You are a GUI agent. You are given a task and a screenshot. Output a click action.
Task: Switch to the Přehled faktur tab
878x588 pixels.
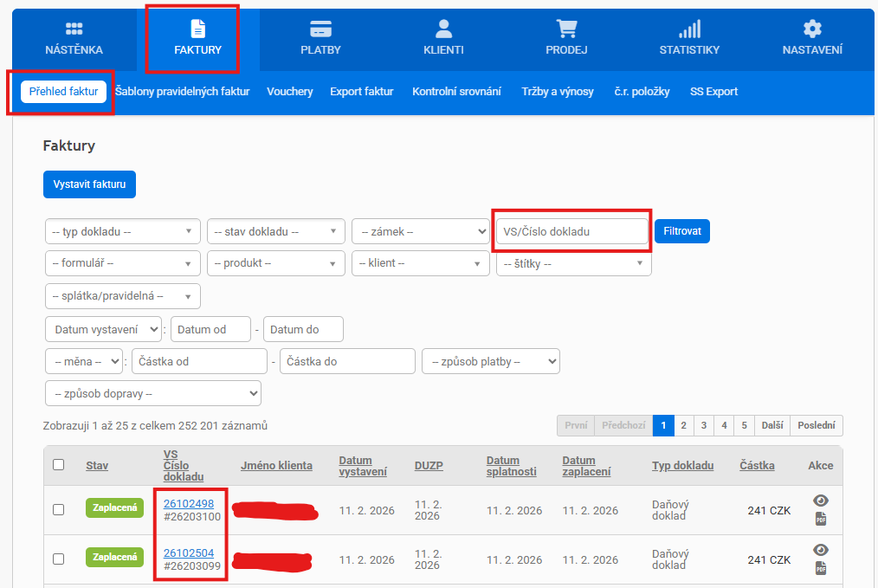(x=63, y=91)
